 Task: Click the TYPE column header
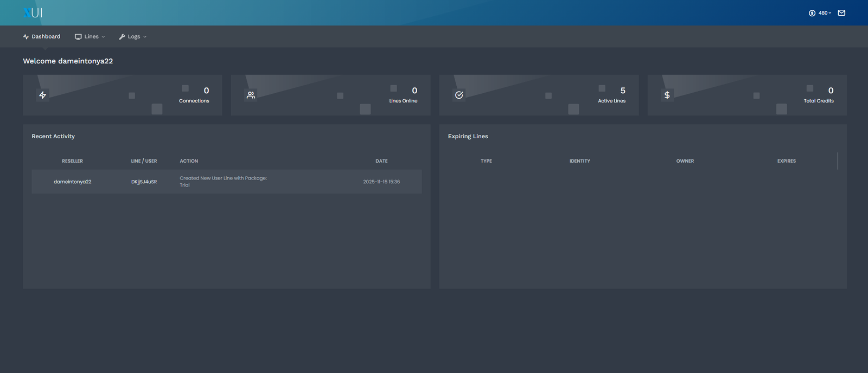[486, 161]
